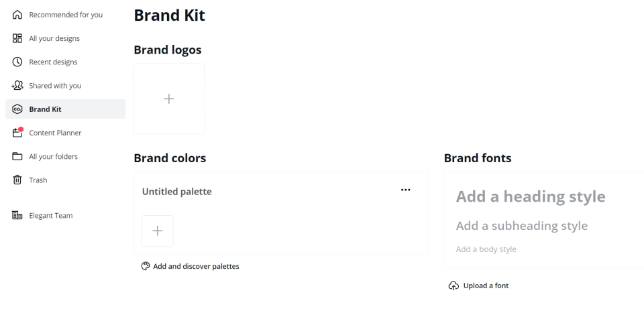The height and width of the screenshot is (313, 644).
Task: Click the Upload a font button
Action: pos(486,286)
